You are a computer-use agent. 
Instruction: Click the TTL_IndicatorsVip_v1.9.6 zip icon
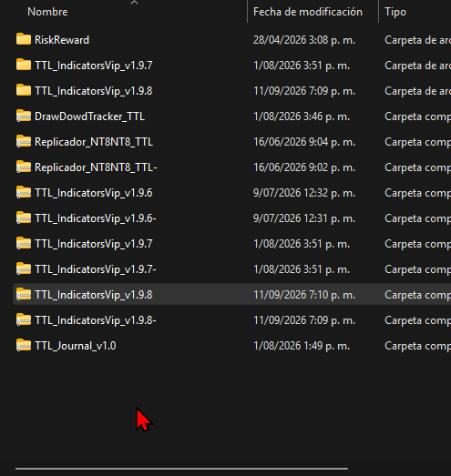click(24, 192)
